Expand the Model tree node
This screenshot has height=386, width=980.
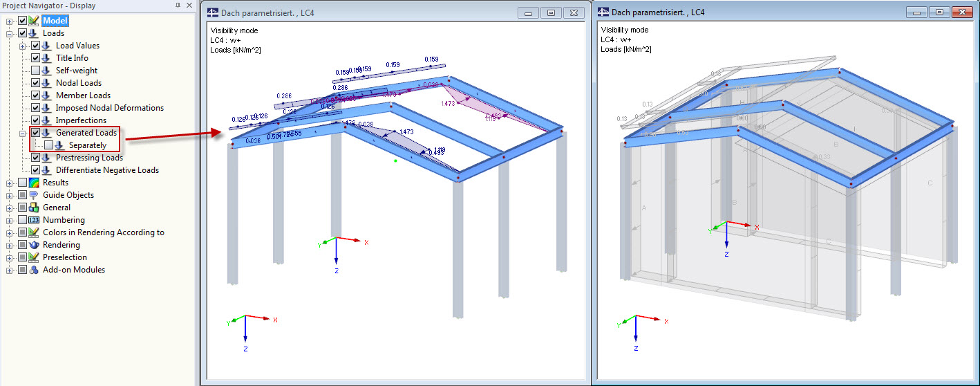click(x=10, y=21)
